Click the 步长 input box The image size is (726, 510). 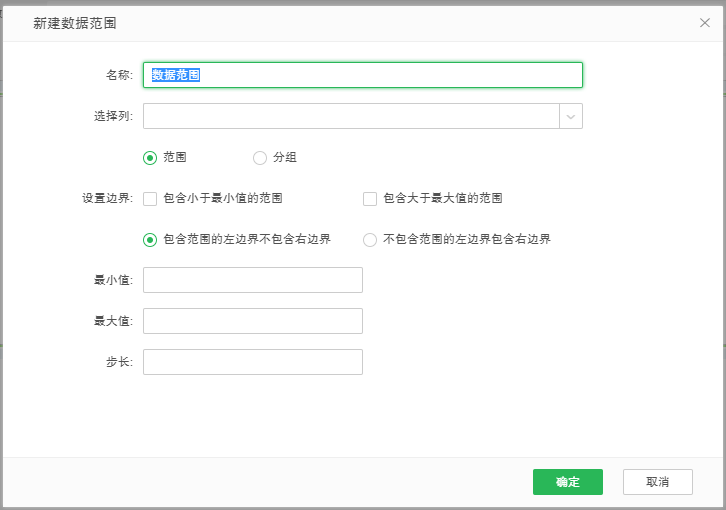tap(252, 362)
